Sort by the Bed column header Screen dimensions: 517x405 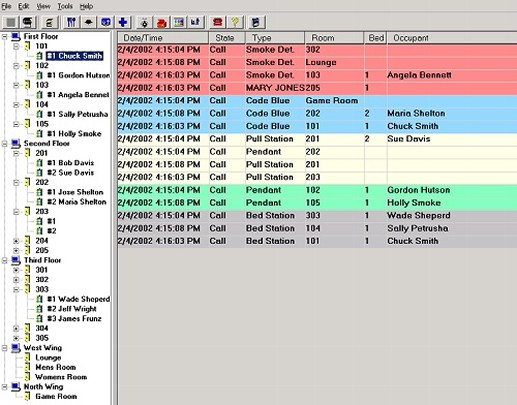click(x=376, y=38)
